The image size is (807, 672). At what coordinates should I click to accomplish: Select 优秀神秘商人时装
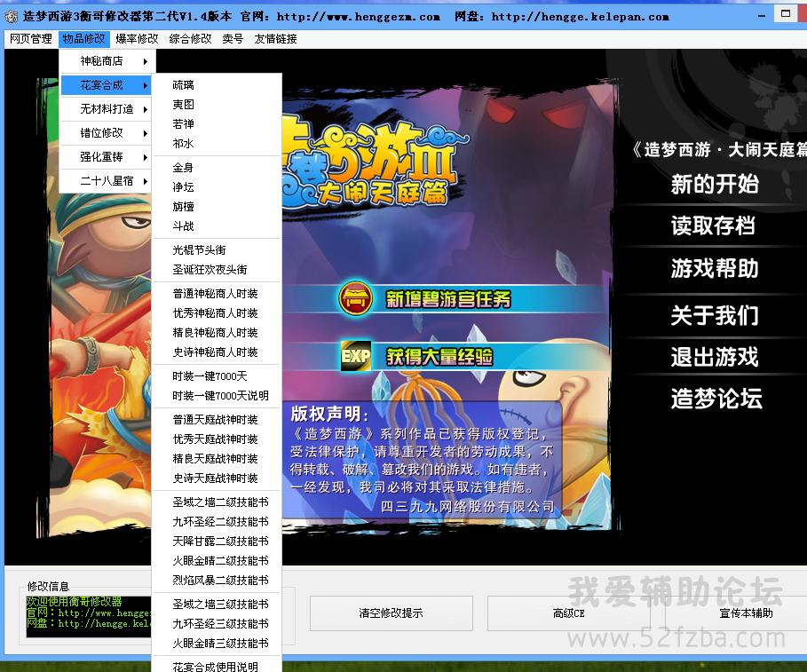[217, 313]
